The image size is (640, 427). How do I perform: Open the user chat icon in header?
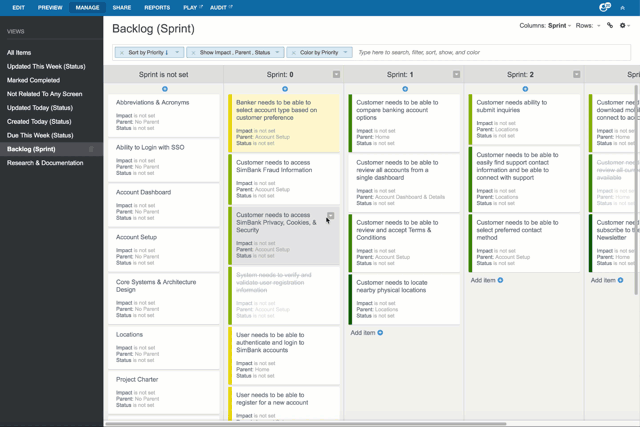[604, 7]
